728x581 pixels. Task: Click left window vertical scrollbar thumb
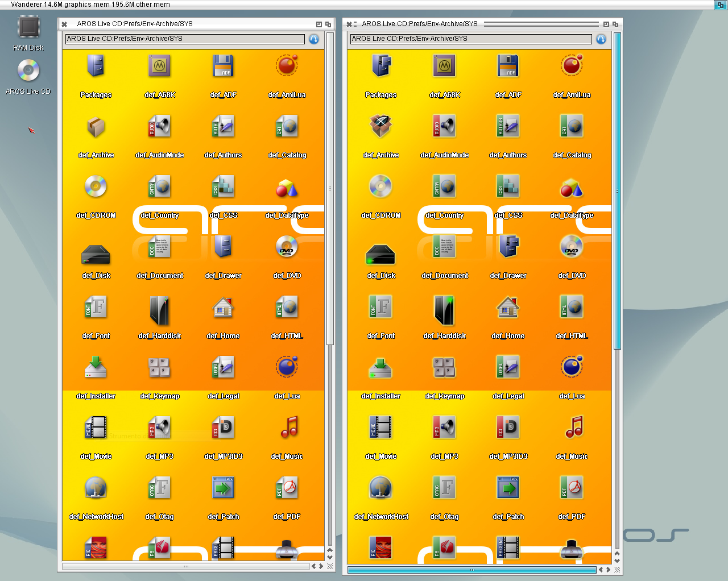point(330,188)
